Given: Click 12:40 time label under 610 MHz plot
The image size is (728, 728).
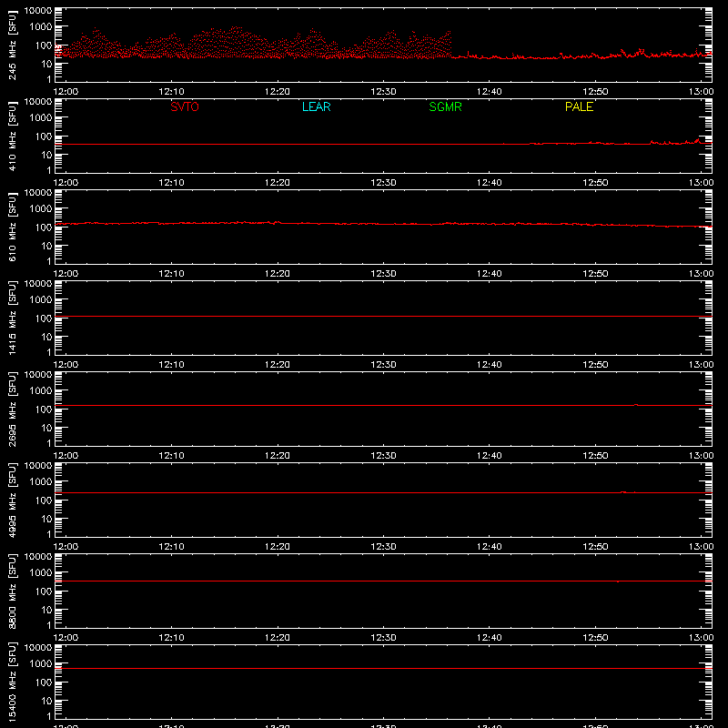Looking at the screenshot, I should point(490,274).
